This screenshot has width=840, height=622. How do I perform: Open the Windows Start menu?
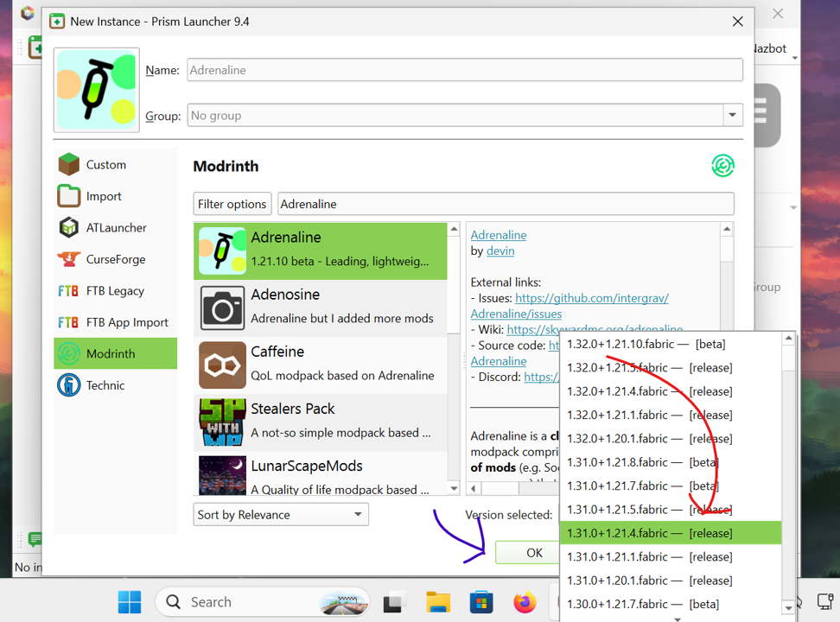[129, 601]
